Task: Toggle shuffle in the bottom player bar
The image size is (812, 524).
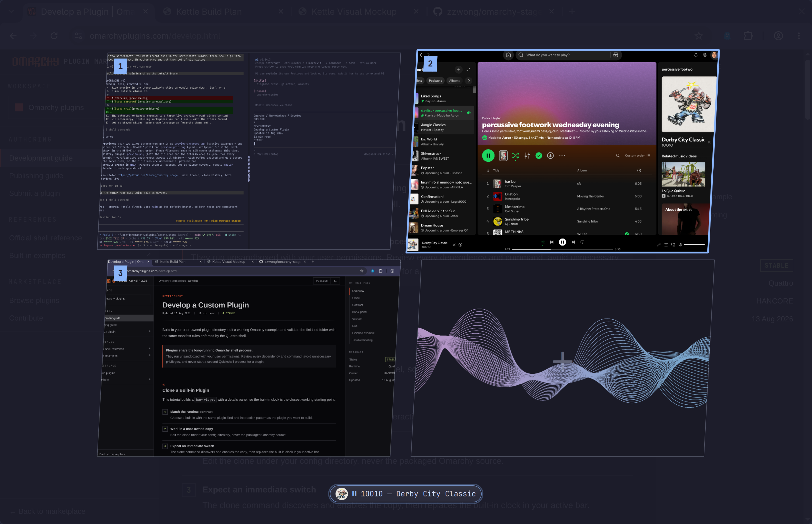Action: click(542, 242)
